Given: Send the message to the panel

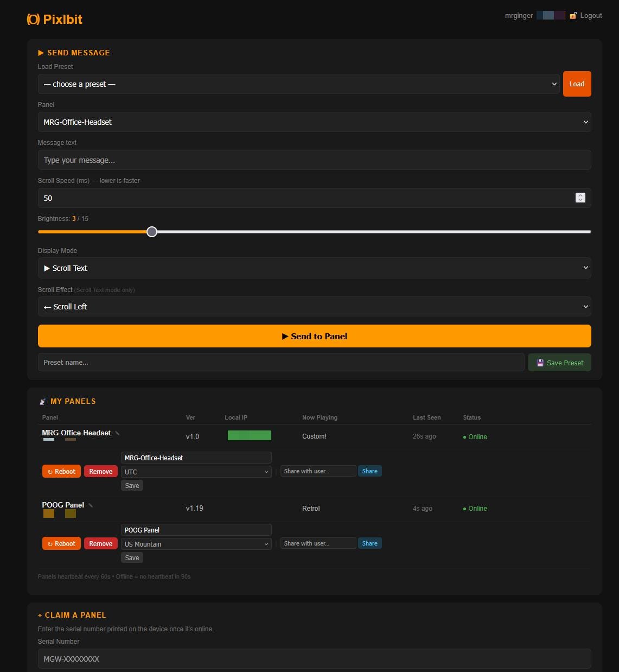Looking at the screenshot, I should tap(314, 336).
